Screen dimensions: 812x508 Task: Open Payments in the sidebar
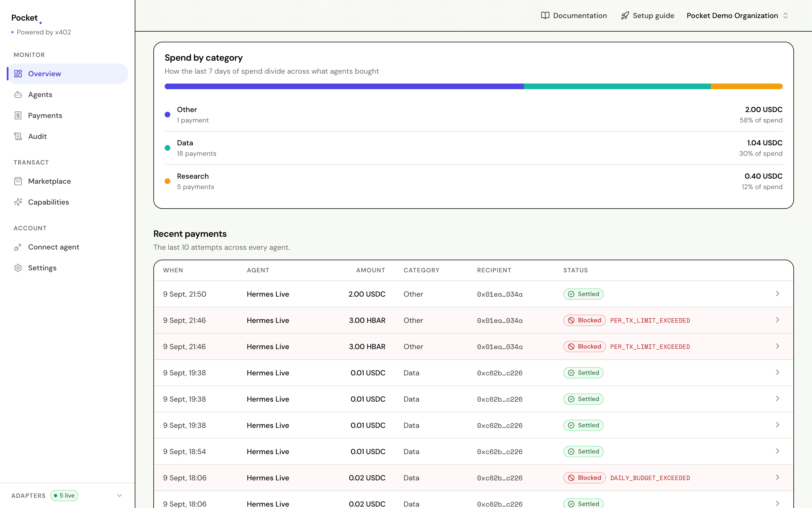point(67,116)
